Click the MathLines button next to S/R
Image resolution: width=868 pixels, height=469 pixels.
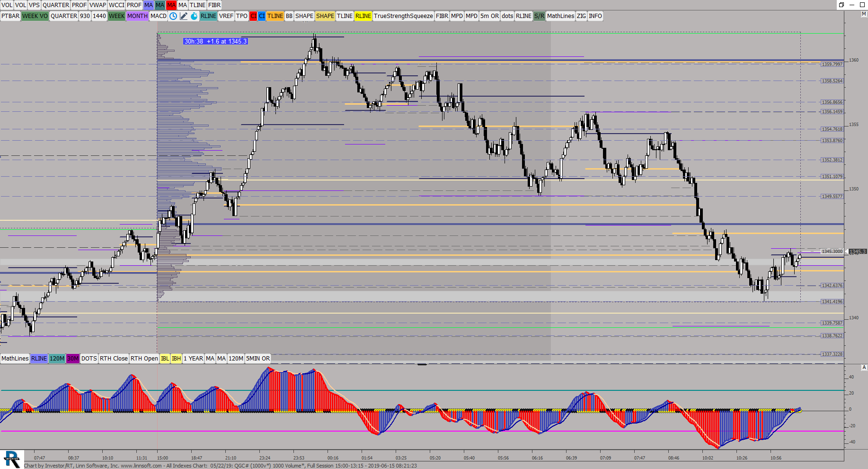[x=560, y=16]
